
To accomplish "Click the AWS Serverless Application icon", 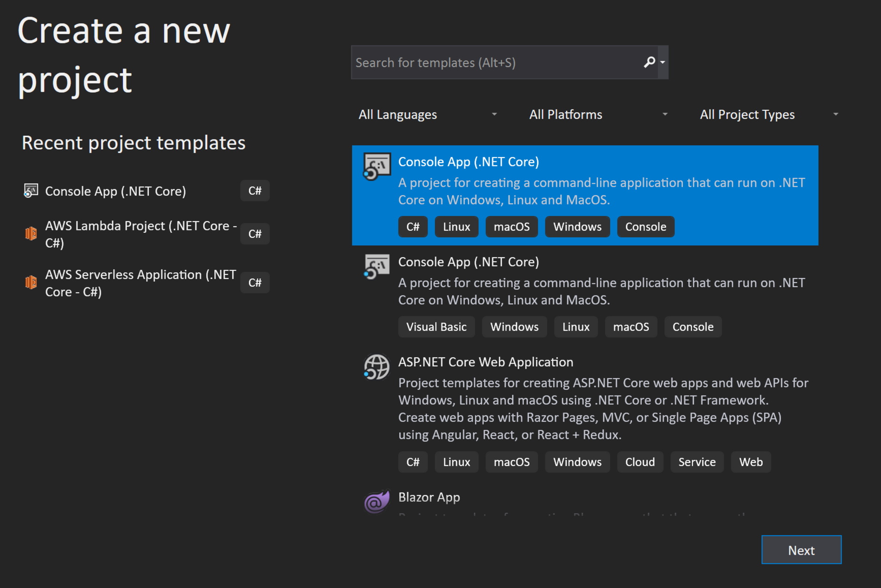I will [31, 282].
